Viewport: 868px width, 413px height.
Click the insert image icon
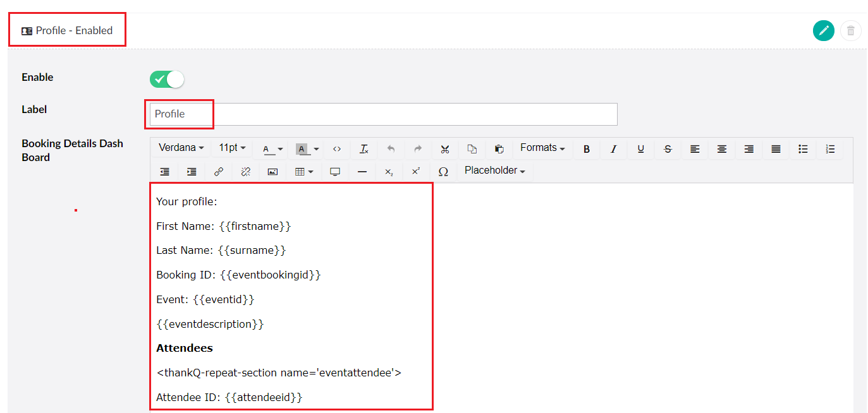272,172
